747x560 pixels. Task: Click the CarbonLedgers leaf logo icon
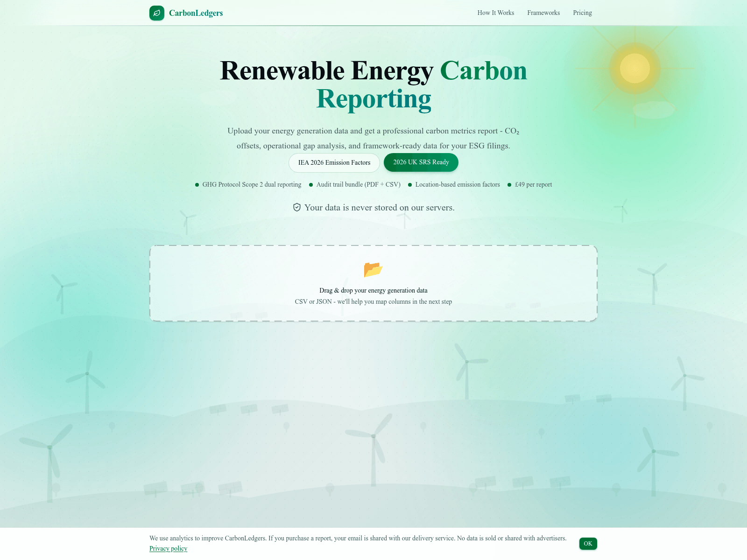pyautogui.click(x=157, y=13)
